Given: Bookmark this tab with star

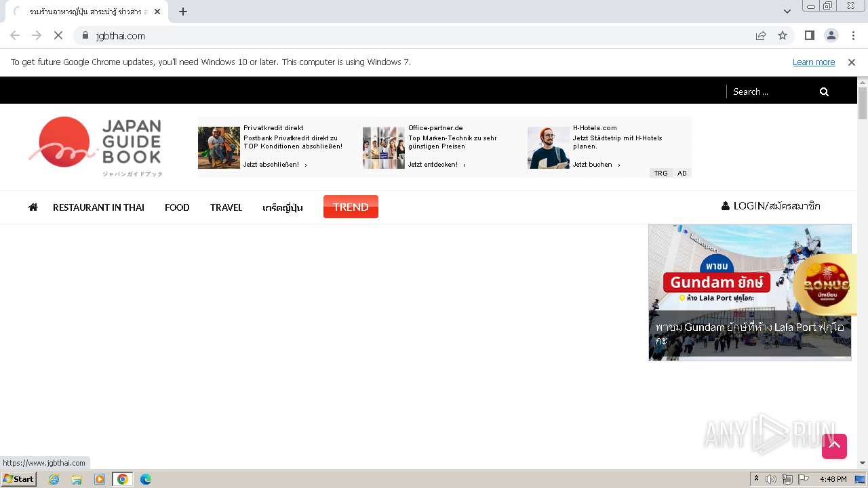Looking at the screenshot, I should [783, 36].
